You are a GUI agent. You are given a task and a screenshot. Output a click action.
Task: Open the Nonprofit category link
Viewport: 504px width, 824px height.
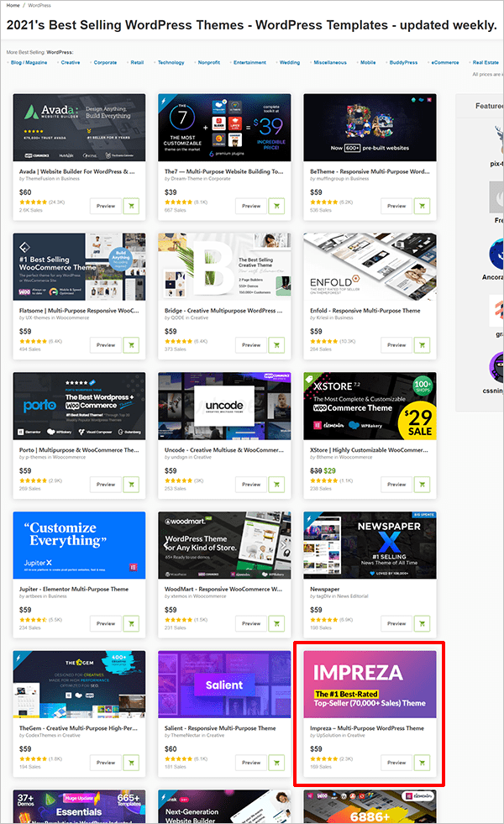209,62
